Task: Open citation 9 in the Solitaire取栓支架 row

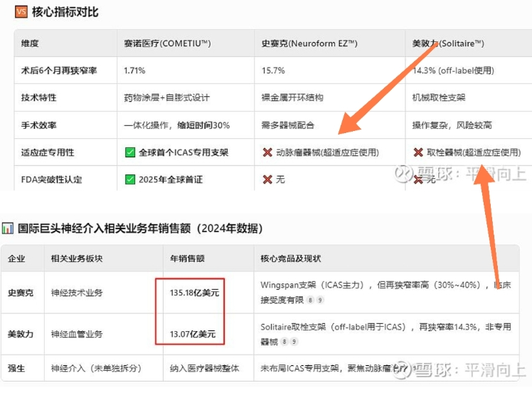Action: (x=294, y=342)
